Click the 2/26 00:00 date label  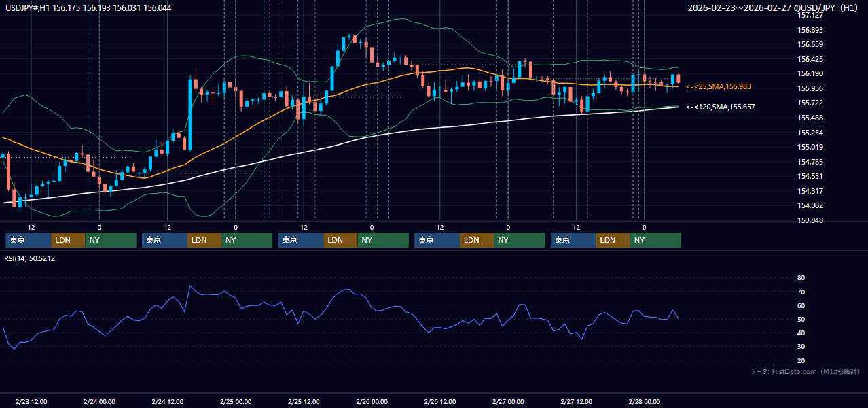(372, 402)
